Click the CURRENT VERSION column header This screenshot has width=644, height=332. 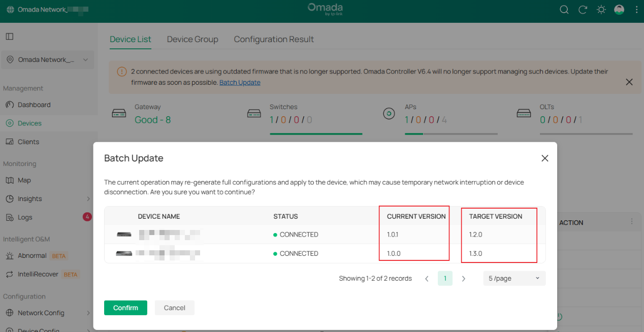[x=416, y=216]
